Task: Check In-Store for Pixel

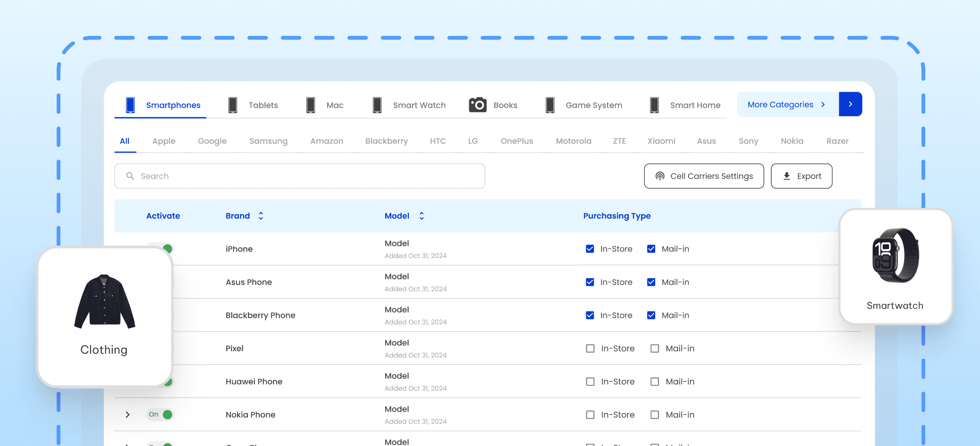Action: tap(590, 348)
